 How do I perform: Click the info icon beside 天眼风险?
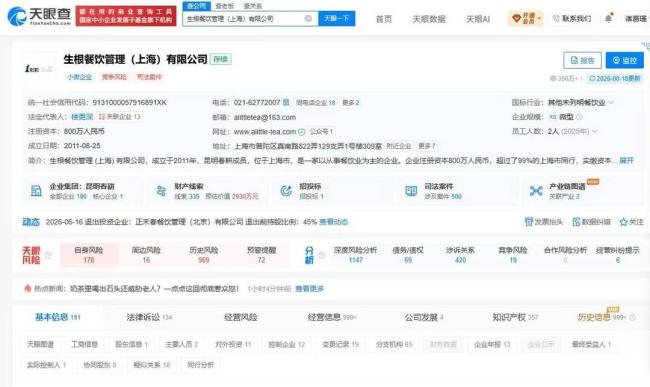pyautogui.click(x=48, y=255)
